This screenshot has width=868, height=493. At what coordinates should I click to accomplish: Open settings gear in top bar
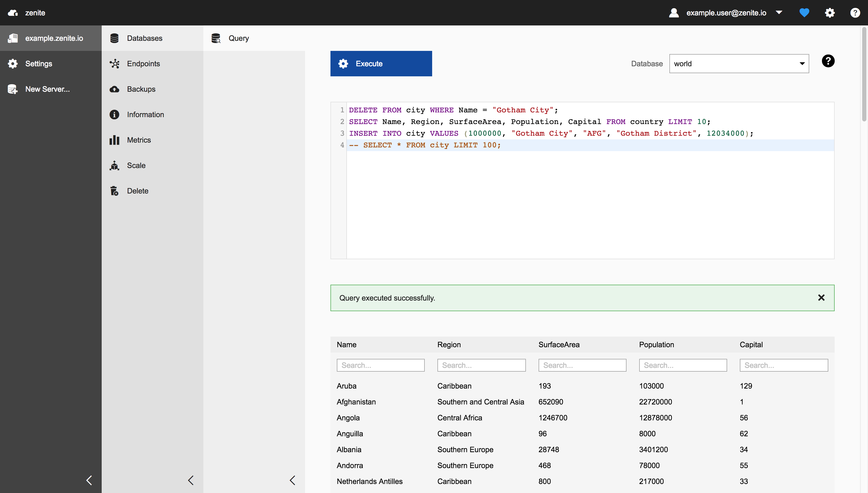coord(829,13)
